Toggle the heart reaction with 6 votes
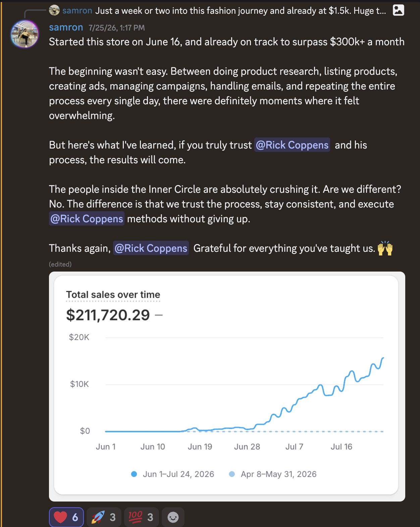This screenshot has width=420, height=527. pos(66,517)
